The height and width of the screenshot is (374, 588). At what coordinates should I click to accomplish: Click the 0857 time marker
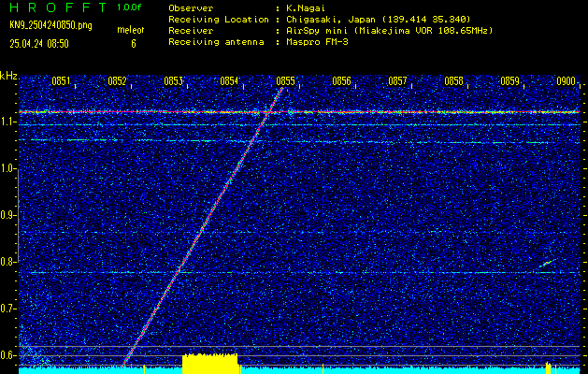397,81
